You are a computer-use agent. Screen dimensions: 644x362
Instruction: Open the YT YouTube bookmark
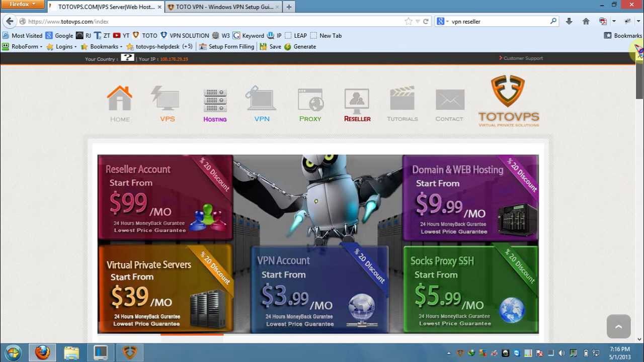click(121, 36)
